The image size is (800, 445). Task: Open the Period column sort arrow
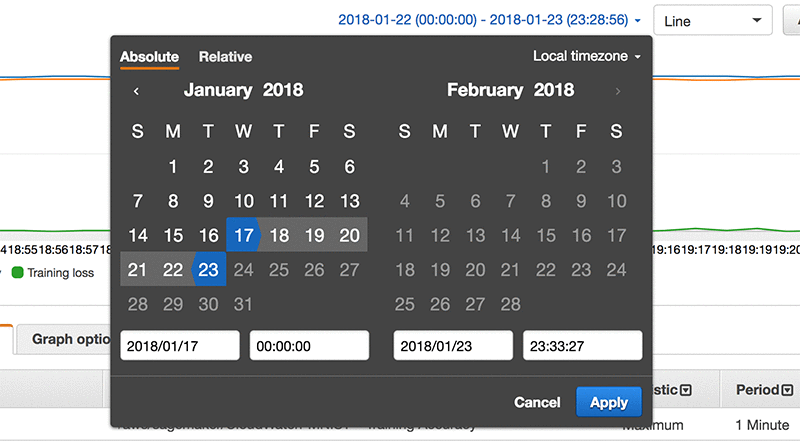[787, 390]
